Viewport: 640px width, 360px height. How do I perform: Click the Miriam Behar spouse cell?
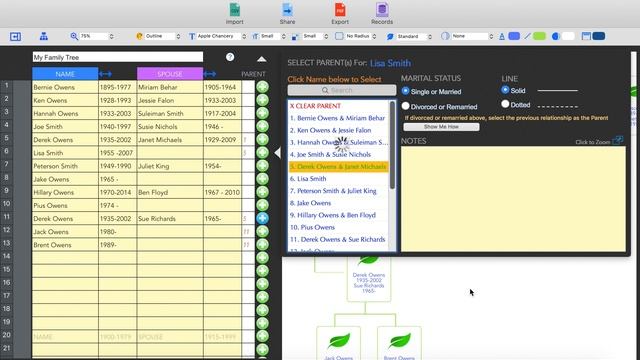point(170,87)
